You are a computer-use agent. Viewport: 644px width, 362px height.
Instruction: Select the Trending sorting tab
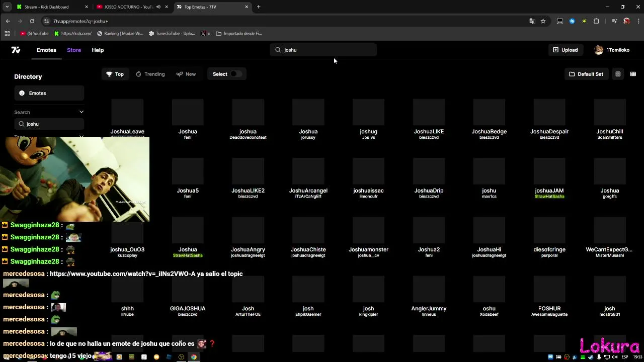[x=150, y=74]
